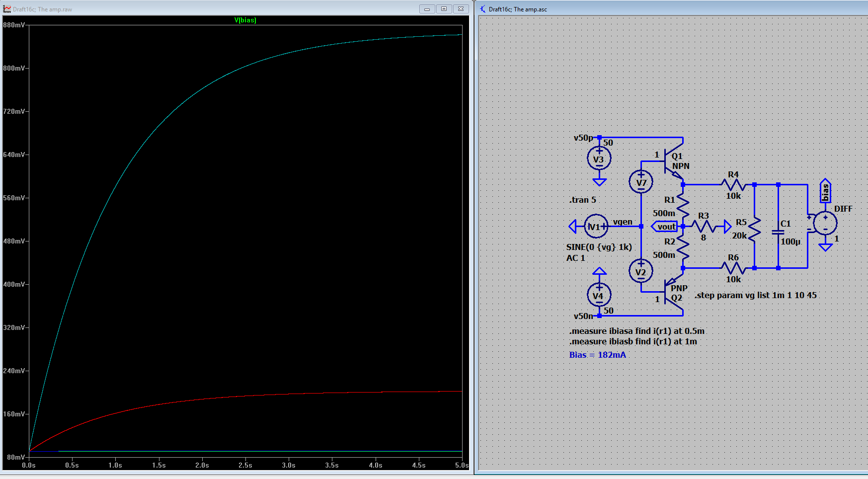Click the vgen net label
The height and width of the screenshot is (479, 868).
pos(623,222)
